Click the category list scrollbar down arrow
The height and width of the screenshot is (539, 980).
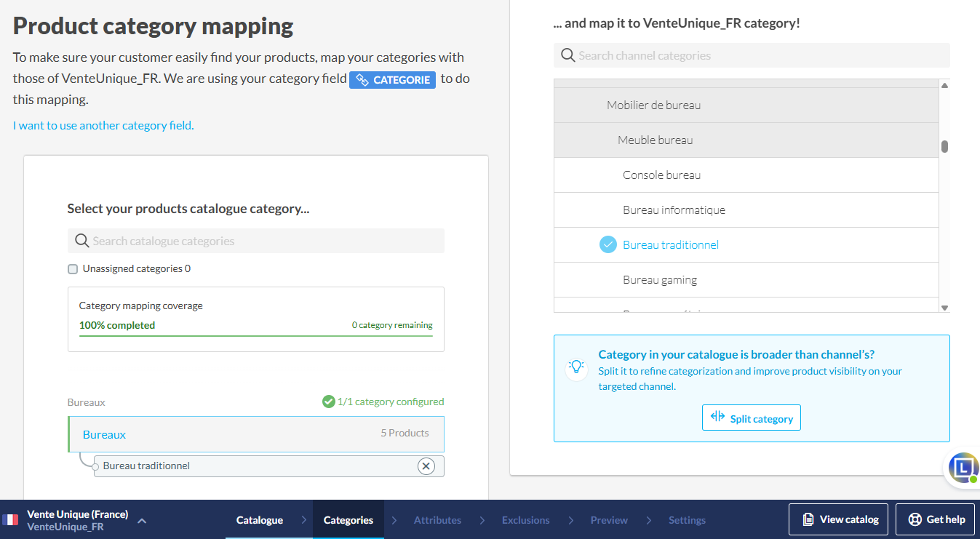click(944, 308)
